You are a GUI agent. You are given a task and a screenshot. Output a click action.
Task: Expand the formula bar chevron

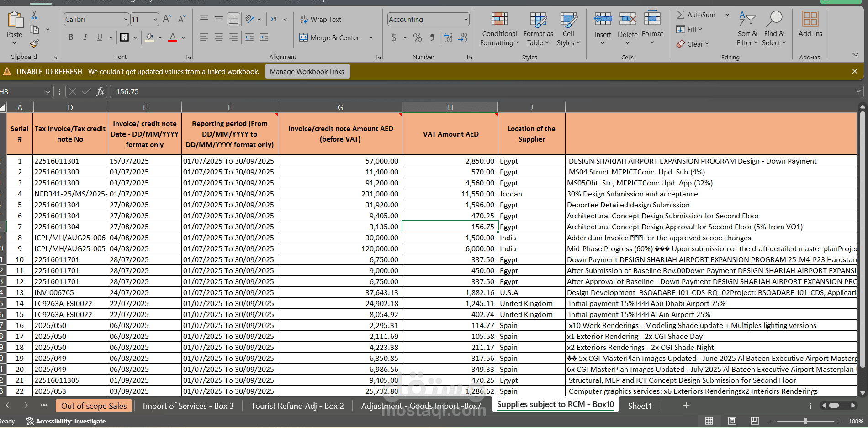(x=858, y=91)
